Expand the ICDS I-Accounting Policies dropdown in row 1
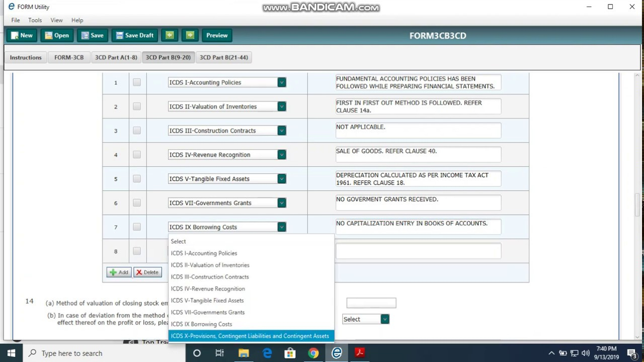The image size is (644, 362). [282, 82]
